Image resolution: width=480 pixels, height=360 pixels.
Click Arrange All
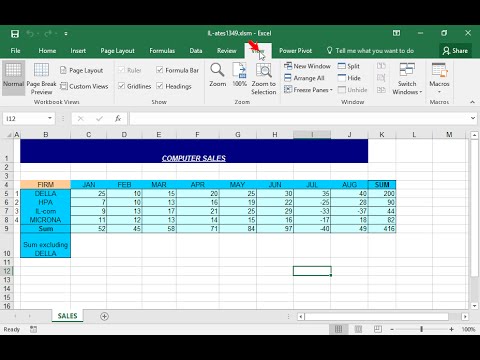[304, 78]
